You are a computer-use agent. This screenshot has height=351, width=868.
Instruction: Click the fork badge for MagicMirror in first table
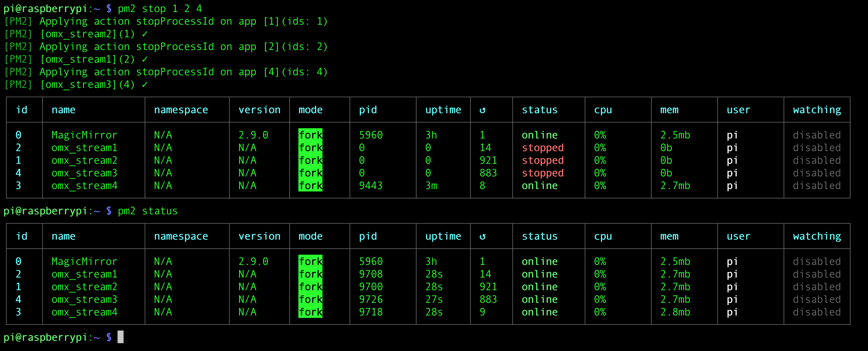tap(310, 135)
